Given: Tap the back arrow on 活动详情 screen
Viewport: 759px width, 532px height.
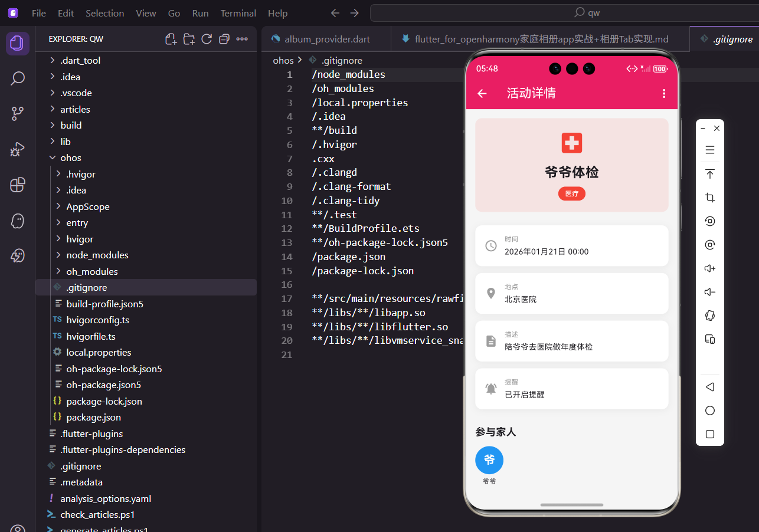Looking at the screenshot, I should pyautogui.click(x=482, y=93).
